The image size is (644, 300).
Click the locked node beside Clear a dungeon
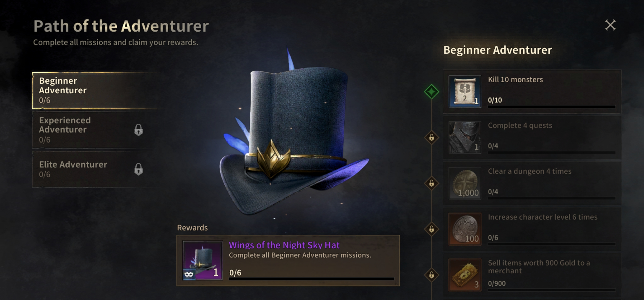[x=431, y=183]
